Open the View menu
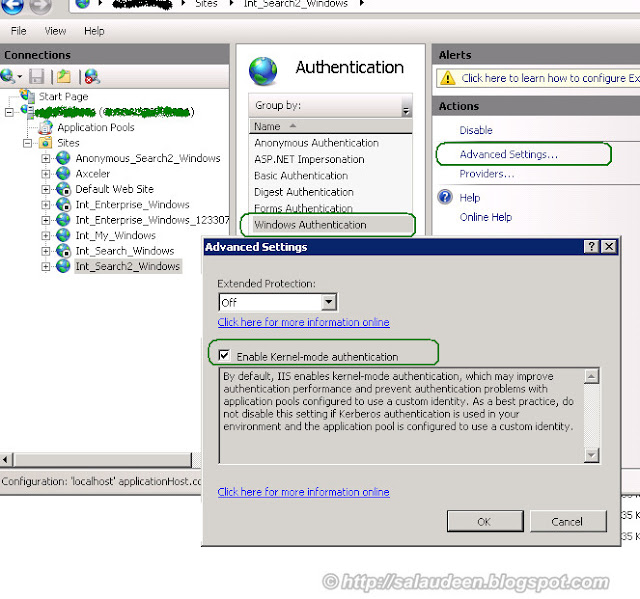This screenshot has height=599, width=640. (56, 31)
